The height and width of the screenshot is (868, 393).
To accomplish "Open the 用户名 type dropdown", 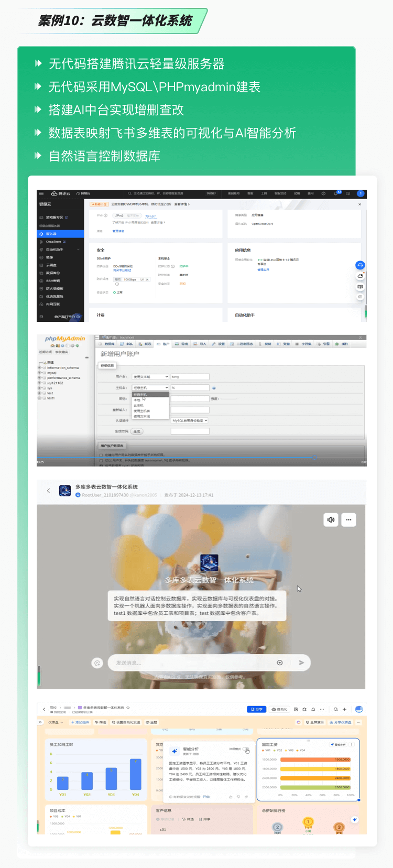I will point(150,376).
